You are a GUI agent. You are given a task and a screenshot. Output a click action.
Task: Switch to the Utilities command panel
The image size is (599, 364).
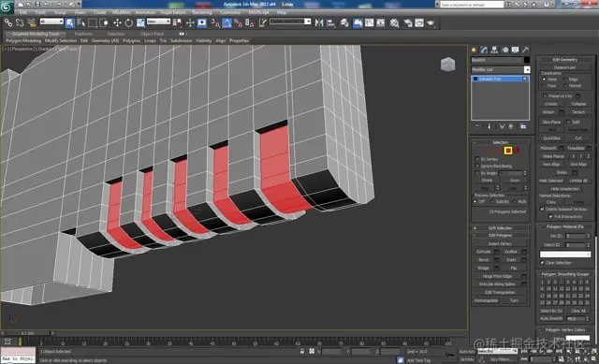point(526,50)
